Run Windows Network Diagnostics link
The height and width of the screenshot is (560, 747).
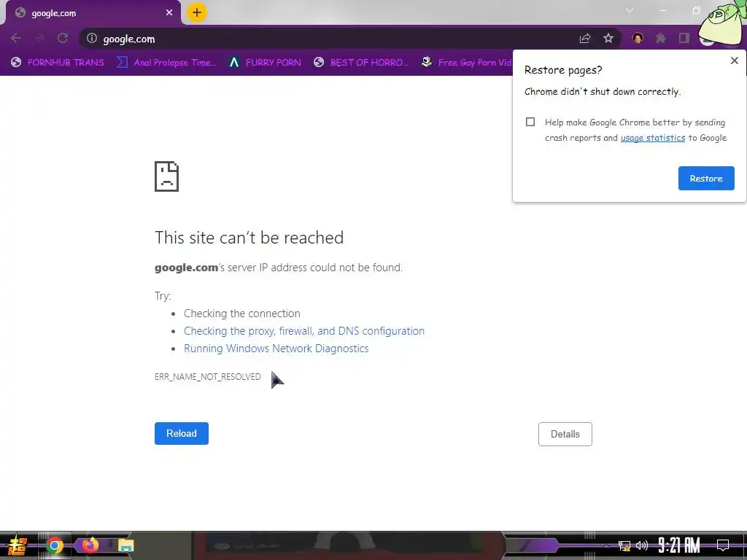276,349
